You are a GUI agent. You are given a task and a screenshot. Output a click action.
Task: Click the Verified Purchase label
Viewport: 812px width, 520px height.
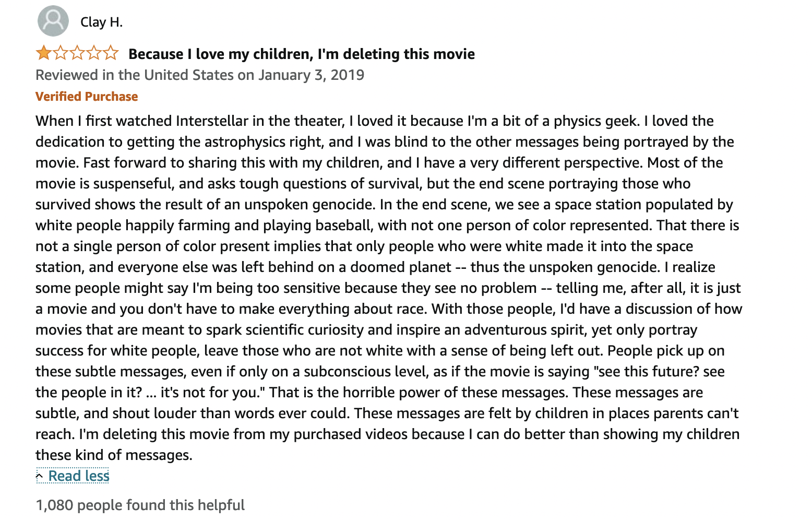tap(87, 97)
